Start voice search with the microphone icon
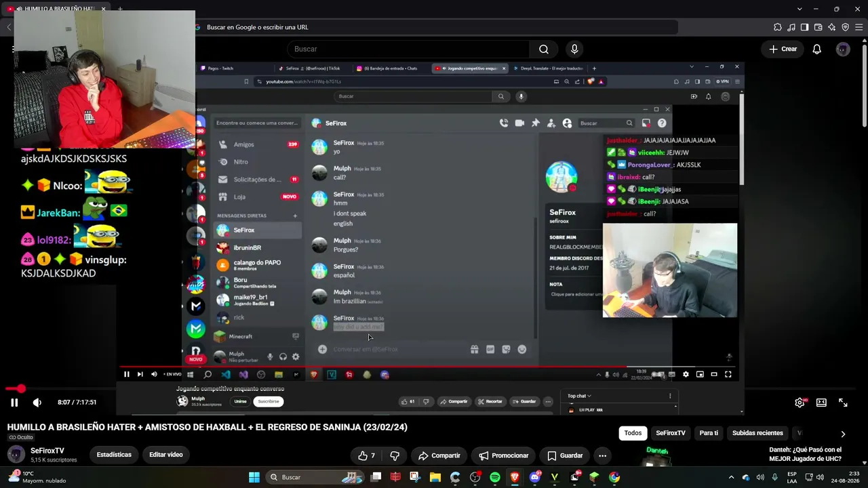 point(574,49)
